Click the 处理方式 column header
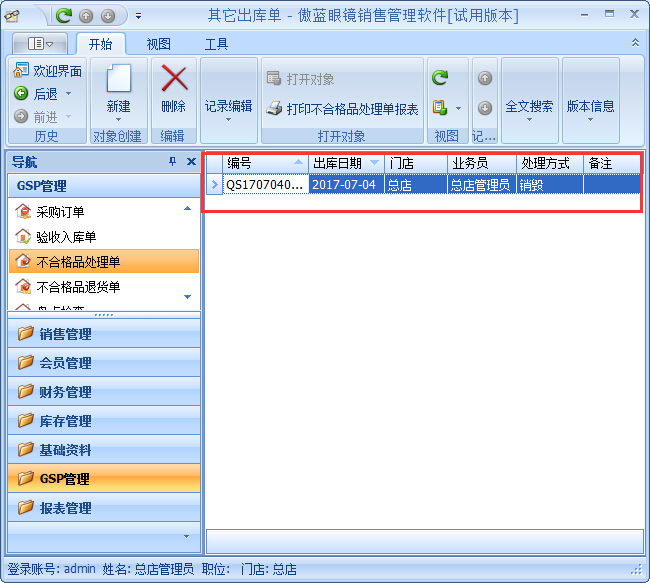 coord(550,163)
